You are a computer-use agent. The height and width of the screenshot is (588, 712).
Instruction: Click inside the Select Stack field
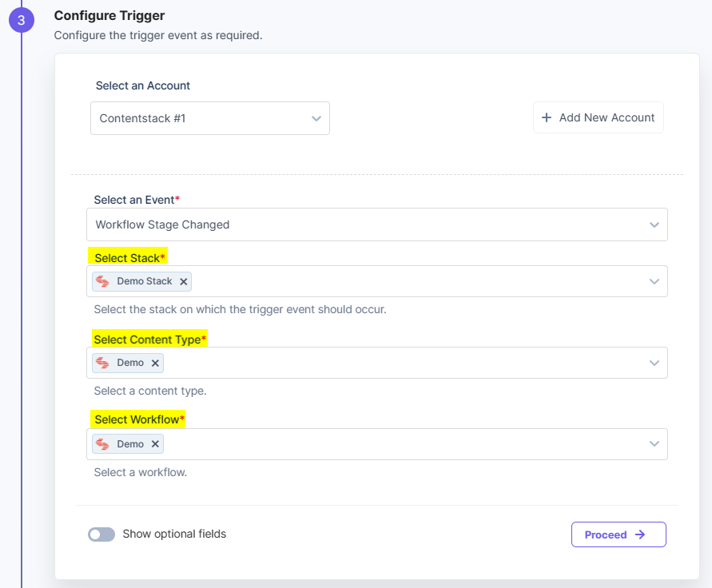click(x=377, y=281)
